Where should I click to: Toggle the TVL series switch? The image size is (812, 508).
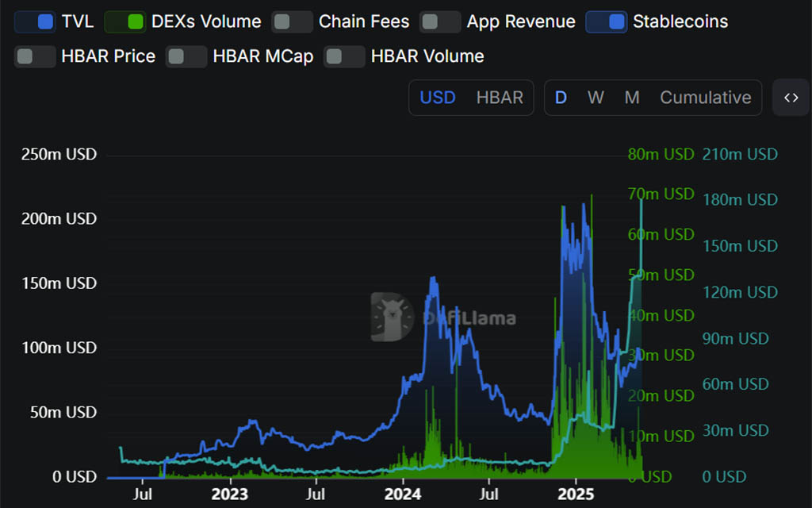tap(35, 21)
